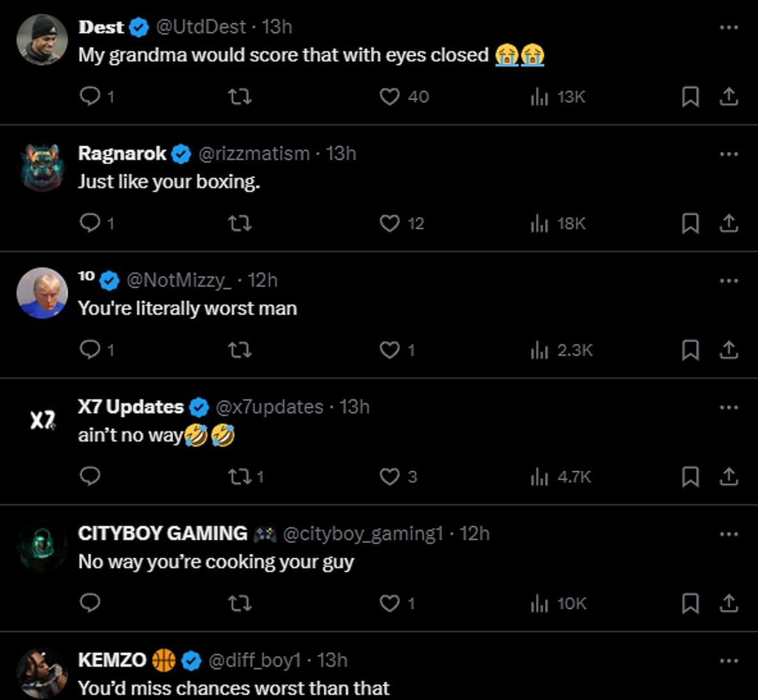Open more options menu on X7 Updates tweet
Viewport: 758px width, 700px height.
click(729, 407)
